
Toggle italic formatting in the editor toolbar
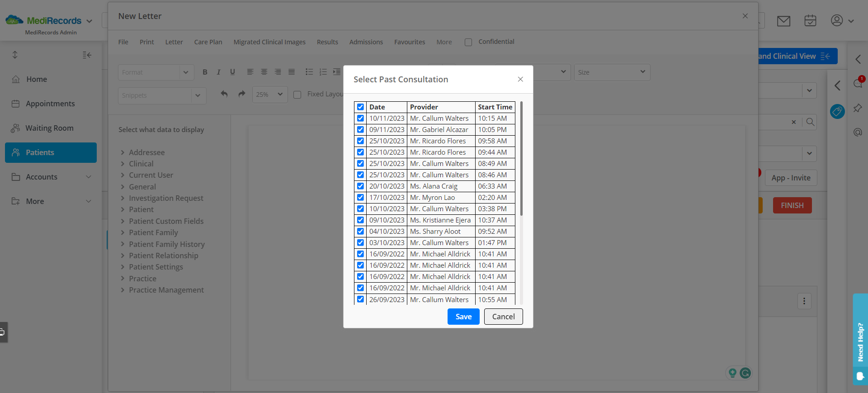(219, 72)
